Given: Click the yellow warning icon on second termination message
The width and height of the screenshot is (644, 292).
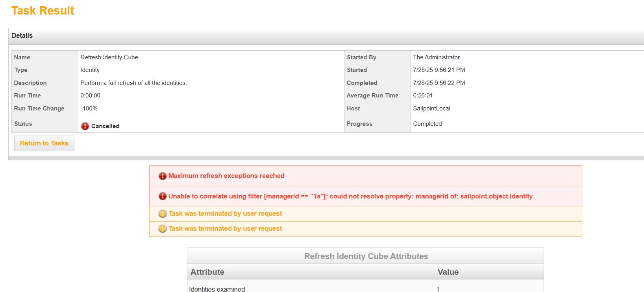Looking at the screenshot, I should (163, 228).
